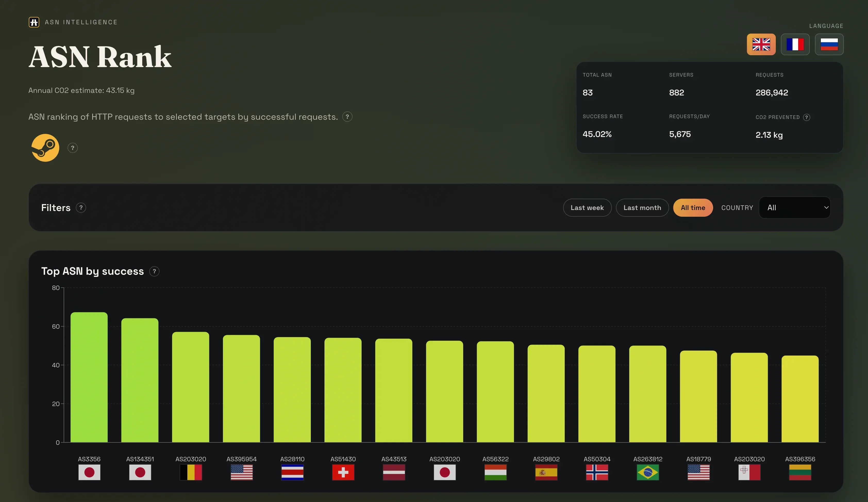Image resolution: width=868 pixels, height=502 pixels.
Task: Click help icon beside Top ASN by success
Action: coord(155,271)
